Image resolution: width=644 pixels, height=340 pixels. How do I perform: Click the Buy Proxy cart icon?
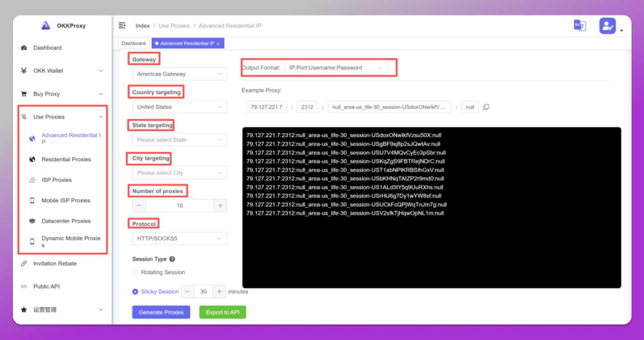coord(24,94)
